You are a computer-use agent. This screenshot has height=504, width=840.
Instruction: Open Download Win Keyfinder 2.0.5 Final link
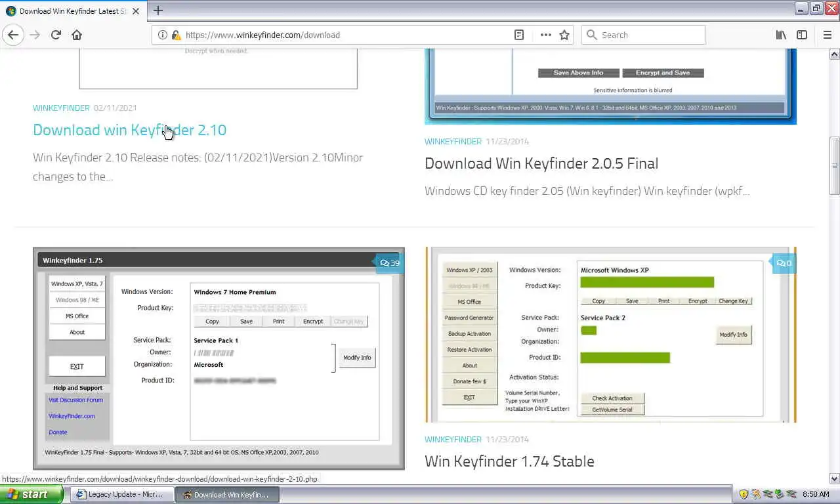pos(541,163)
